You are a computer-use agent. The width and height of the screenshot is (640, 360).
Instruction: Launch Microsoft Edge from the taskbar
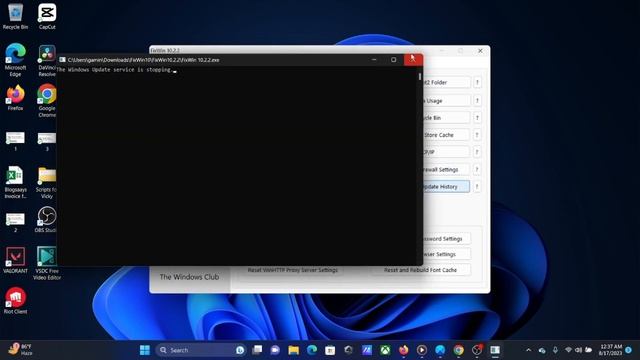tap(312, 350)
